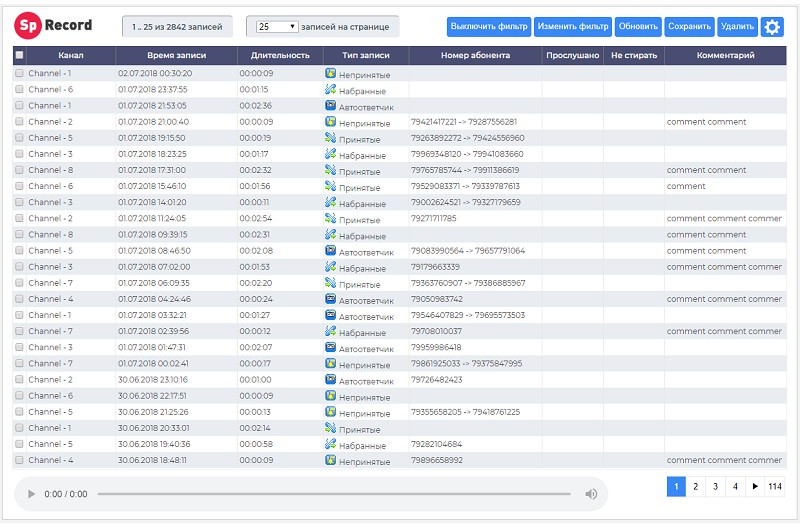Select the checkbox for the 18:48:11 record
The image size is (800, 527).
coord(20,460)
